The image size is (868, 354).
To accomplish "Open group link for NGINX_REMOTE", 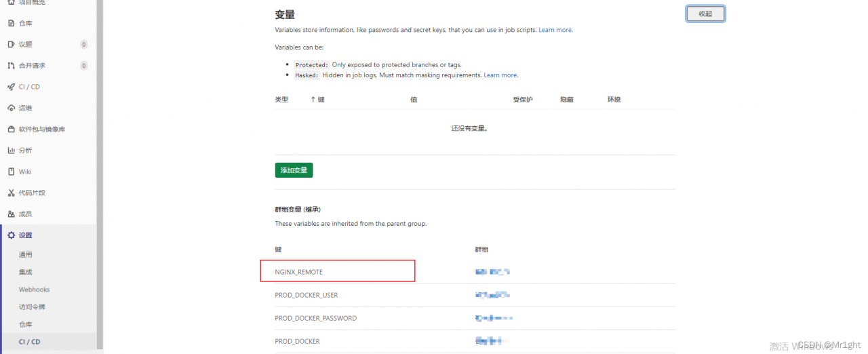I will pyautogui.click(x=492, y=272).
